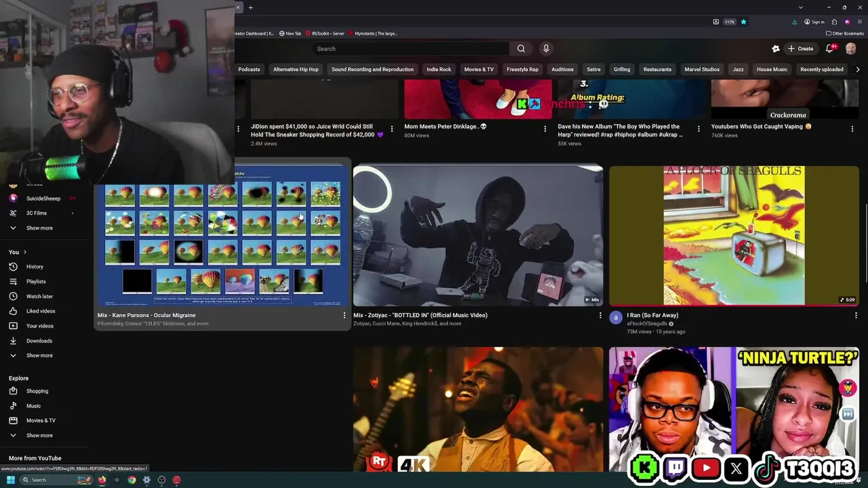Screen dimensions: 868x488
Task: Open more options for I Ran video
Action: tap(856, 315)
